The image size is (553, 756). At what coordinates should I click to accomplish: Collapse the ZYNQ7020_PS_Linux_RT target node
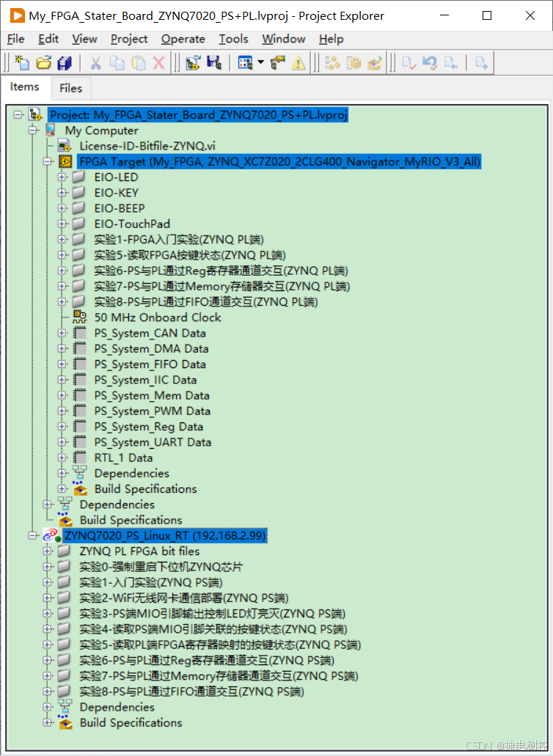[33, 535]
